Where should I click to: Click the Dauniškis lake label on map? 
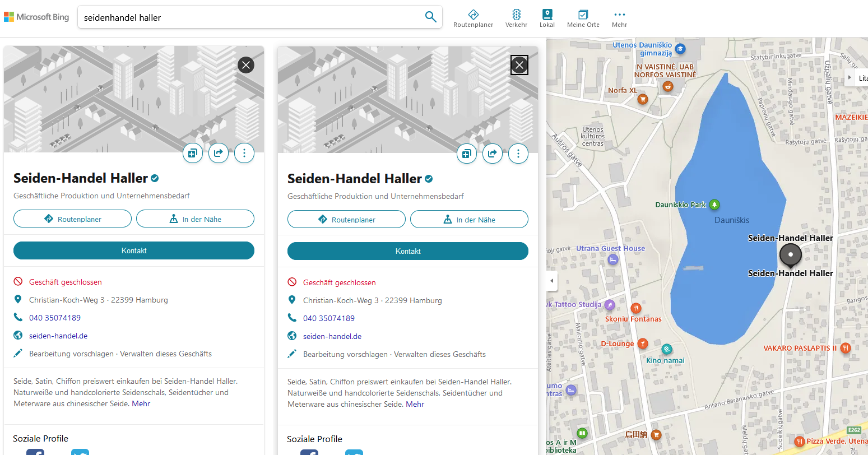point(732,220)
